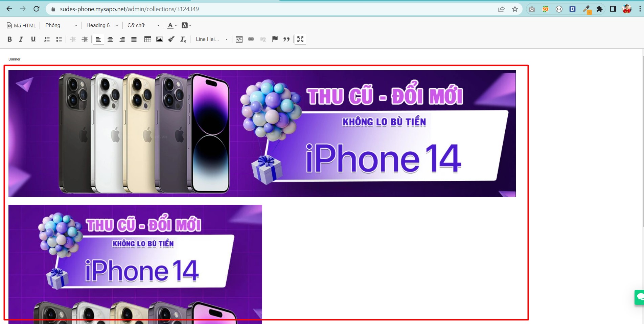Insert an image
The height and width of the screenshot is (324, 644).
coord(160,39)
